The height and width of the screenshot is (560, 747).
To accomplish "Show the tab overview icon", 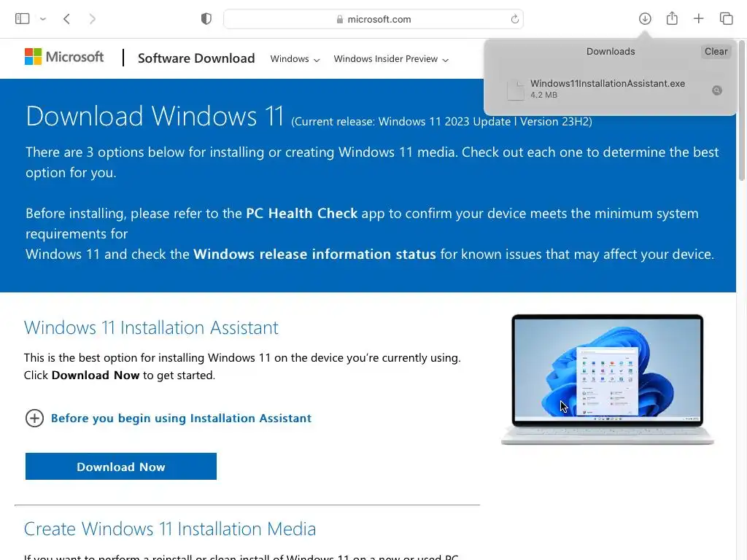I will 726,18.
